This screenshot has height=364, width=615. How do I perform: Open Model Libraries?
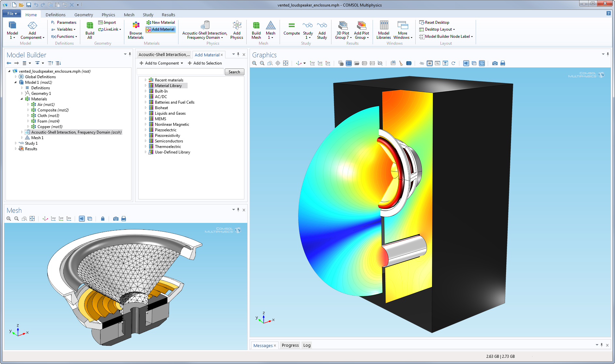(384, 30)
